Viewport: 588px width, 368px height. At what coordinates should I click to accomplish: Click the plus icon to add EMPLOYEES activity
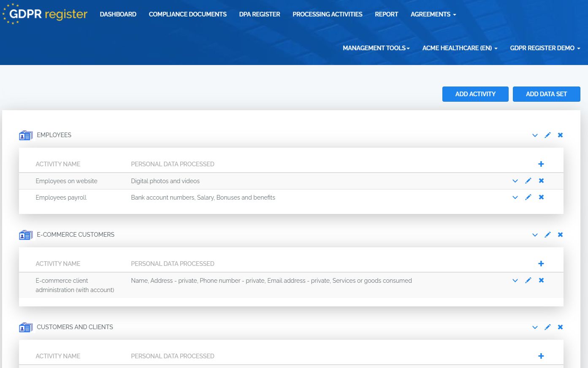pyautogui.click(x=541, y=164)
